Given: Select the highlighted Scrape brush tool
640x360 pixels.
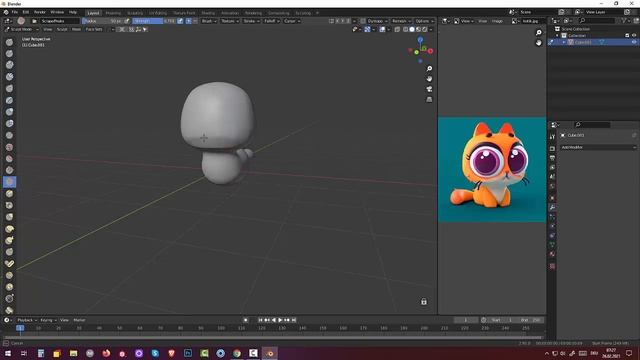Looking at the screenshot, I should pos(9,182).
